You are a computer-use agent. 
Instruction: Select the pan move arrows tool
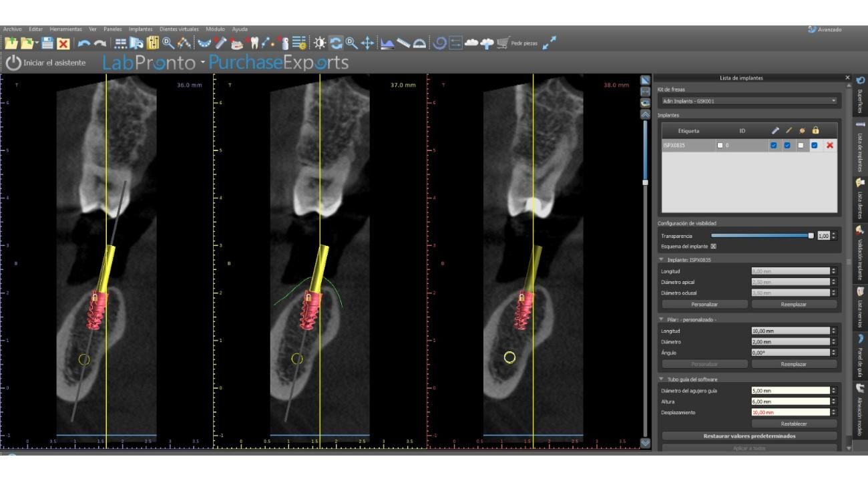pyautogui.click(x=367, y=43)
